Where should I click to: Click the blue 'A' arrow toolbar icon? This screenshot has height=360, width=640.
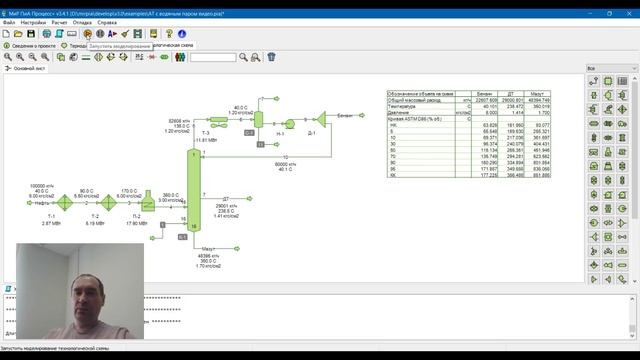point(112,34)
